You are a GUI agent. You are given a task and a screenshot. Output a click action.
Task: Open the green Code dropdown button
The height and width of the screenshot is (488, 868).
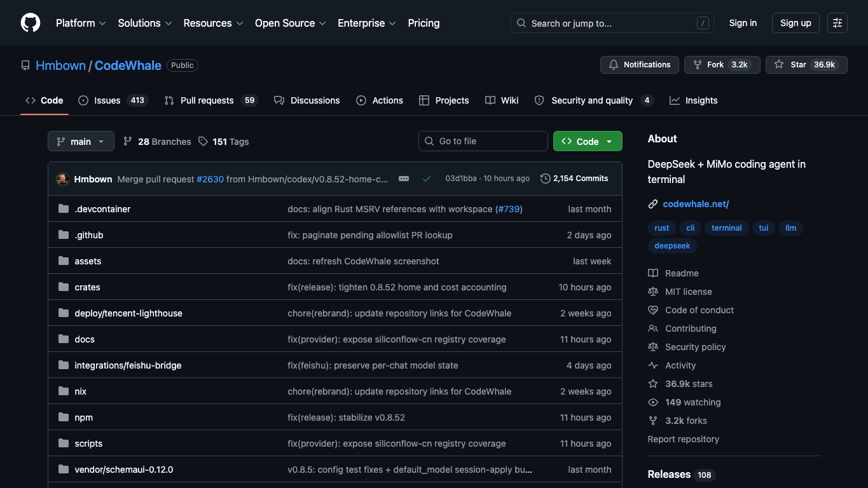588,141
